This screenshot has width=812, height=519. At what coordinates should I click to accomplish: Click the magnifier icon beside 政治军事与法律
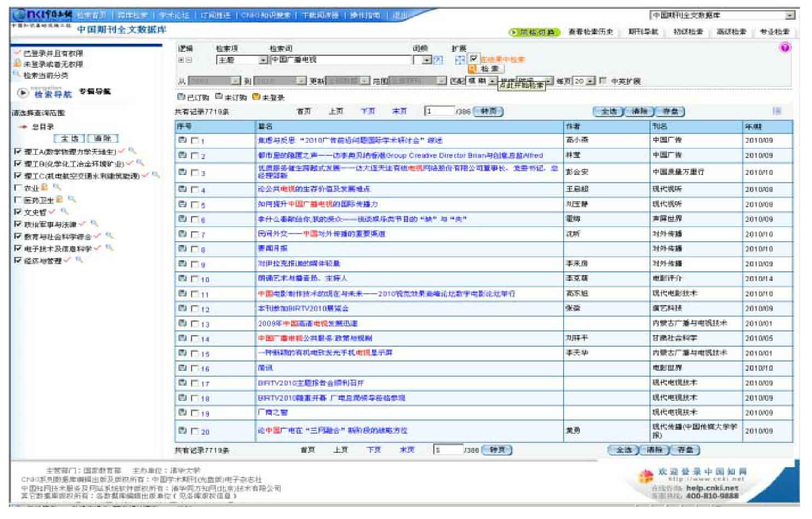[x=95, y=224]
